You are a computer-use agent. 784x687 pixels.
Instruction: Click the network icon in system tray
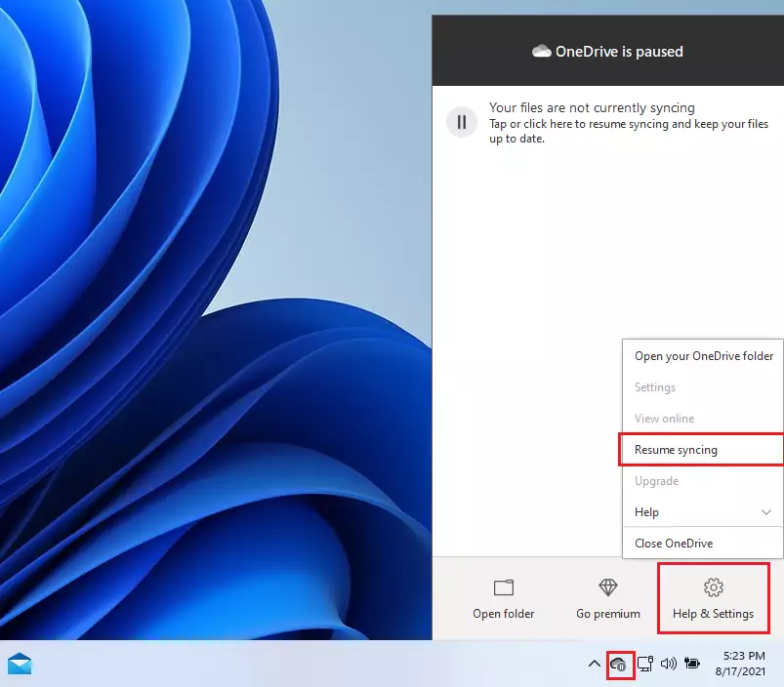click(x=645, y=664)
